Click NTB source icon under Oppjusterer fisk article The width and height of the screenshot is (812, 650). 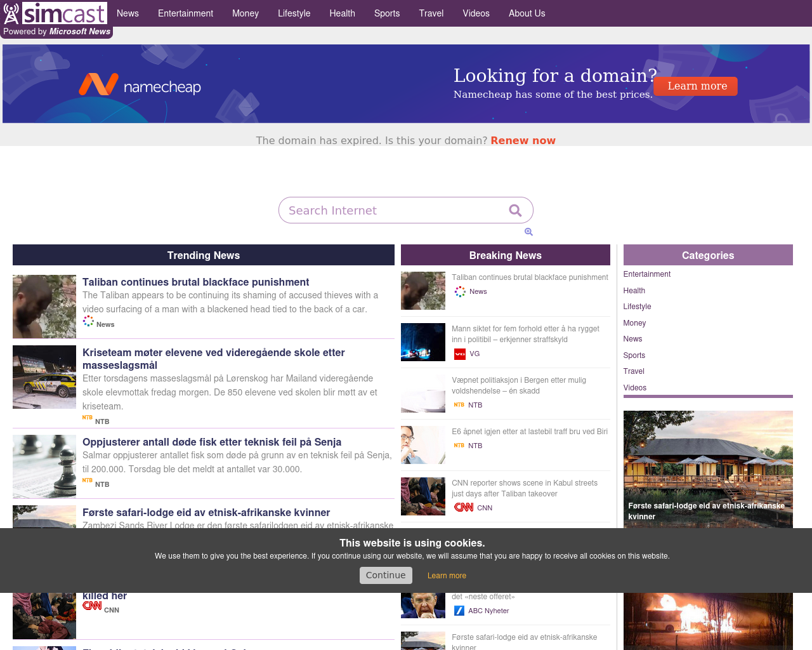(88, 481)
